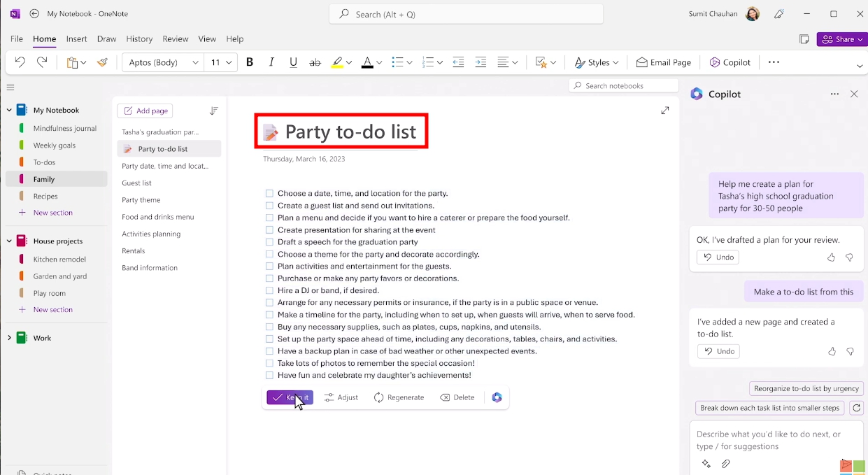Viewport: 868px width, 475px height.
Task: Click the back arrow in title bar
Action: click(34, 13)
